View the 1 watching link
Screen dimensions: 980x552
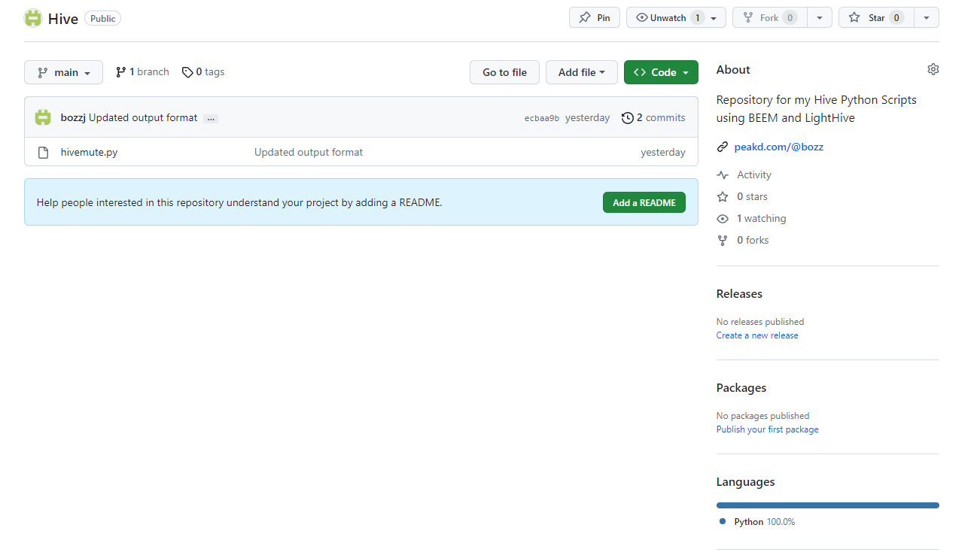pos(761,218)
